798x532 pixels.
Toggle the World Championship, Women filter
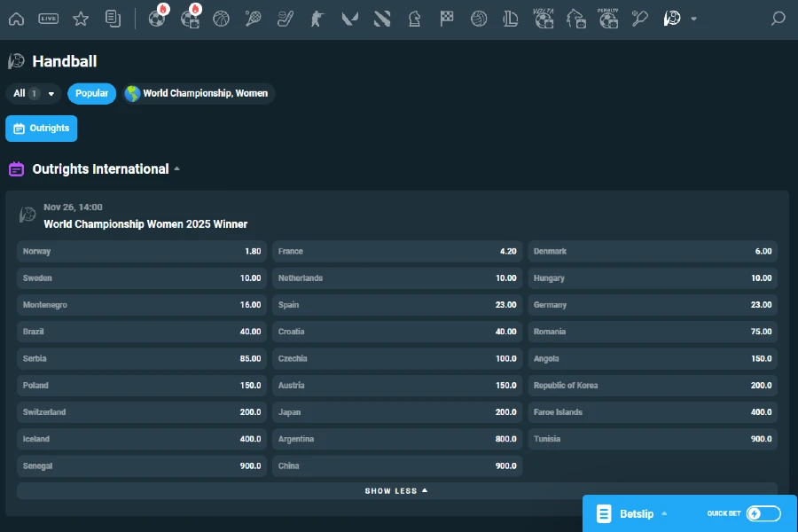tap(197, 93)
